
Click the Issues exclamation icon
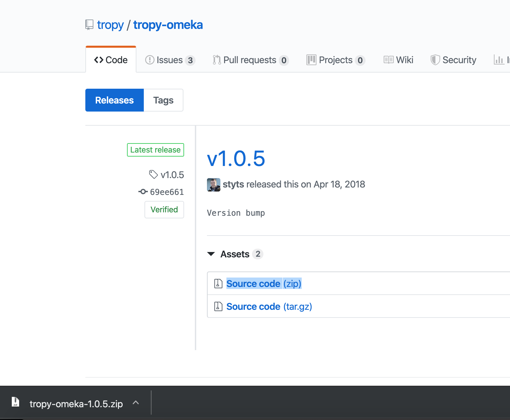coord(150,60)
